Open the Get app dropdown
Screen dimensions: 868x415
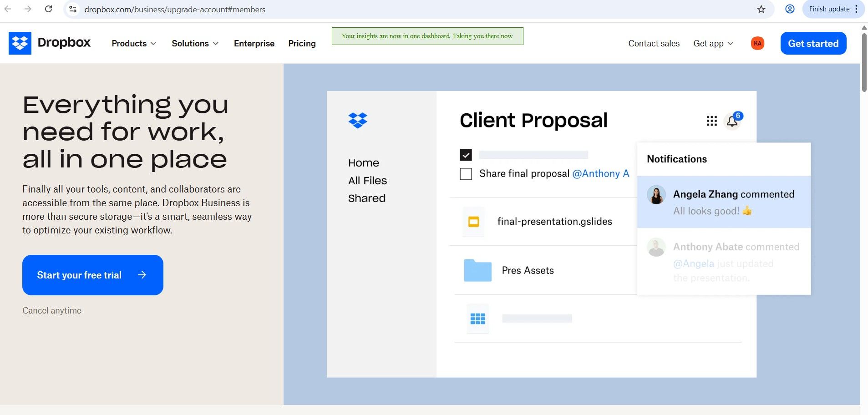click(713, 43)
